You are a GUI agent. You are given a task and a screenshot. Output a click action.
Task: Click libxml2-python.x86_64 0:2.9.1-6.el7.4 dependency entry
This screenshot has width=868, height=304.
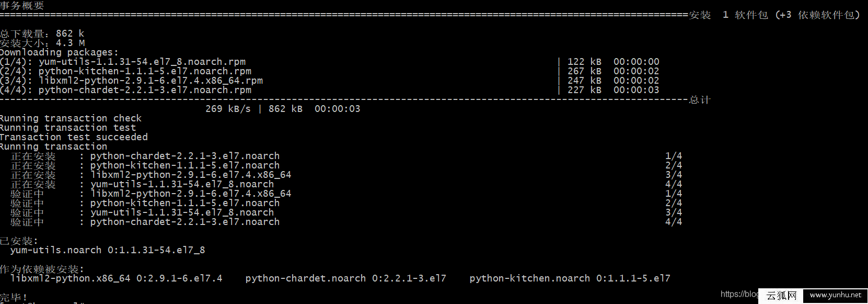coord(116,279)
